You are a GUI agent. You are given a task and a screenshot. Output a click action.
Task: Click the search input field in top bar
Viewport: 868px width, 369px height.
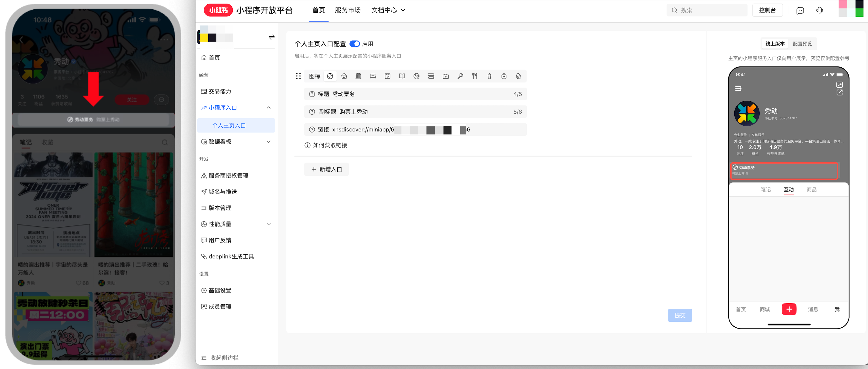coord(707,10)
